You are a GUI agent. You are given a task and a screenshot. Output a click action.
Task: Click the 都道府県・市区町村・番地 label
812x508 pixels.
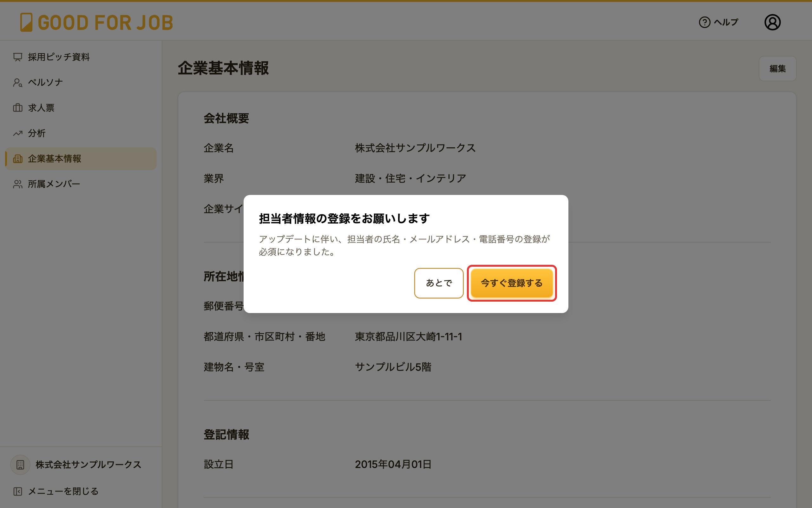click(x=265, y=337)
